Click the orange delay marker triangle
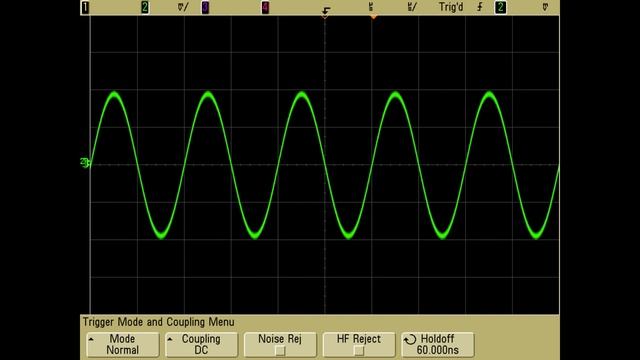This screenshot has width=640, height=360. point(373,17)
